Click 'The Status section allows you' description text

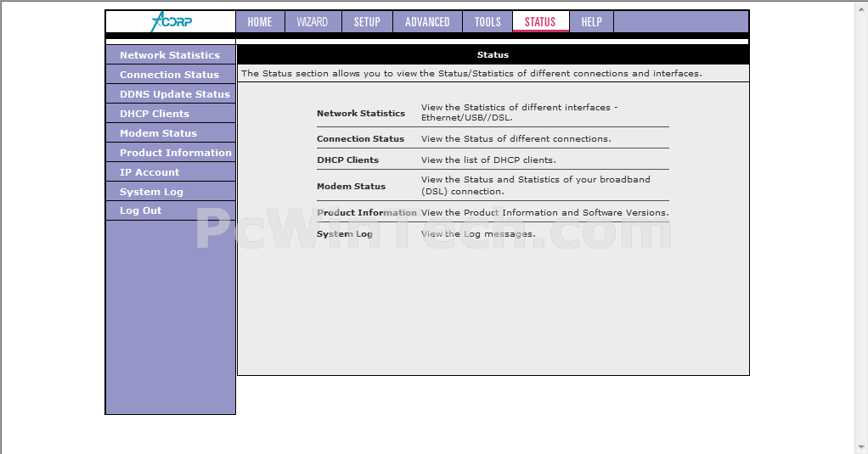tap(471, 74)
